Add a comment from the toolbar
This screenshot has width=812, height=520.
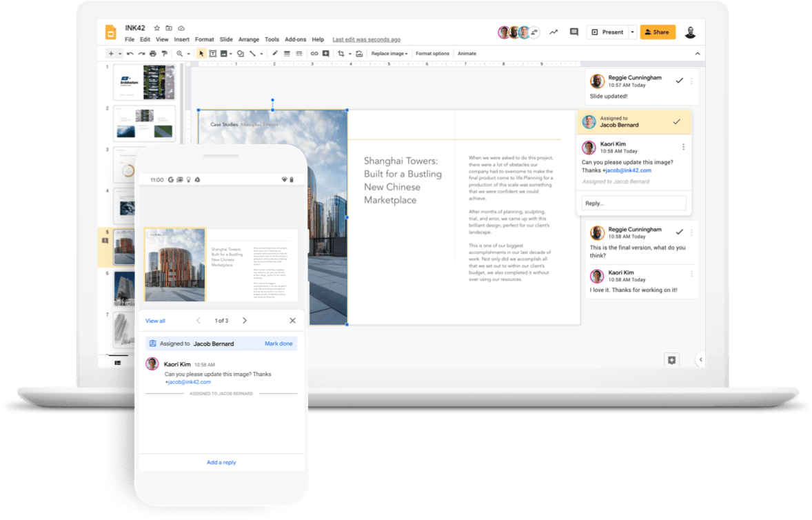326,53
